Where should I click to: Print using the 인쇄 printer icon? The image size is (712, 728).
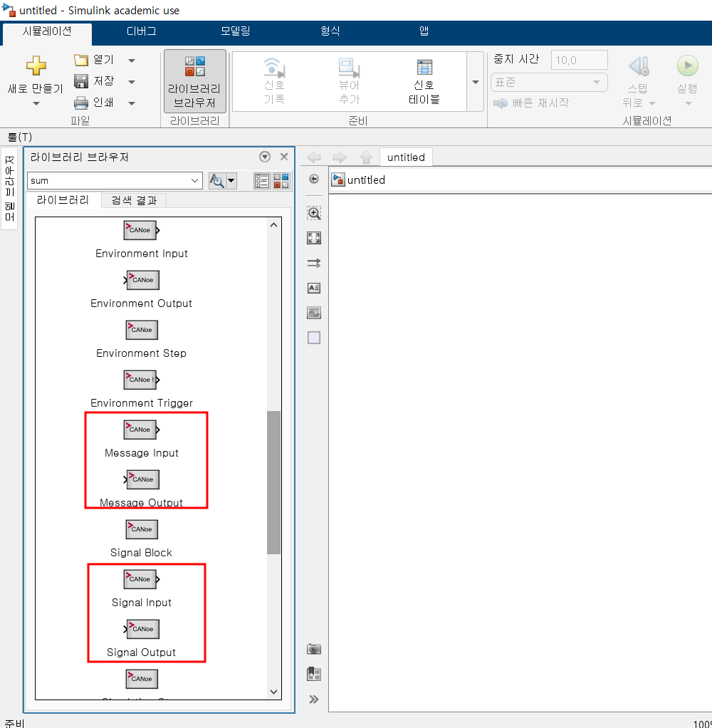point(80,102)
